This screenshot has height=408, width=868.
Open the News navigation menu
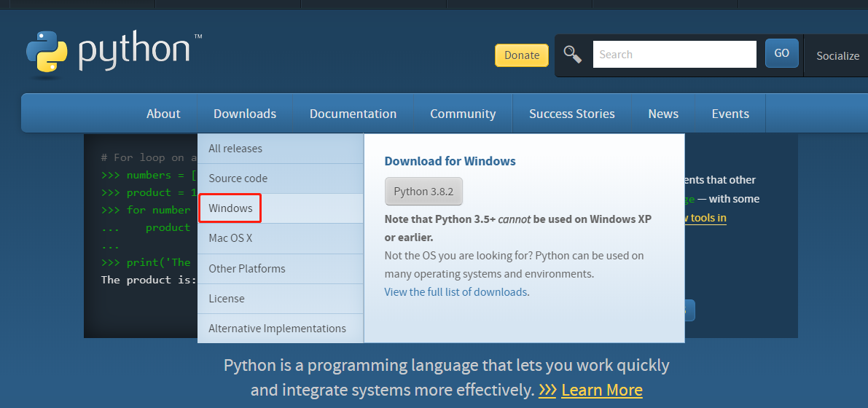663,114
